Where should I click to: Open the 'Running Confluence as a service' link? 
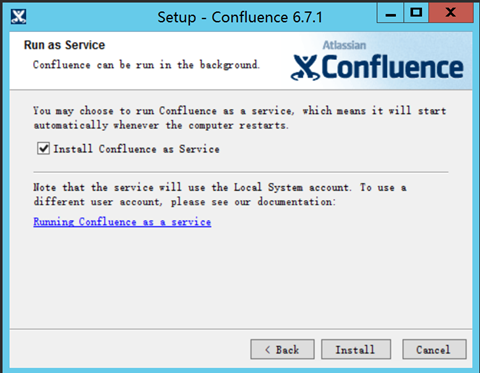click(x=122, y=222)
